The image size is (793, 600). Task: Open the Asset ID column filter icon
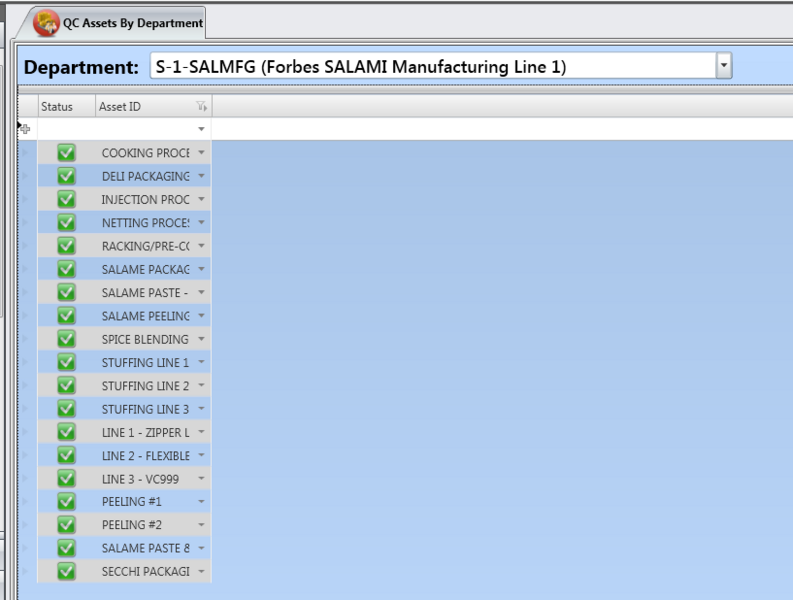[x=201, y=106]
